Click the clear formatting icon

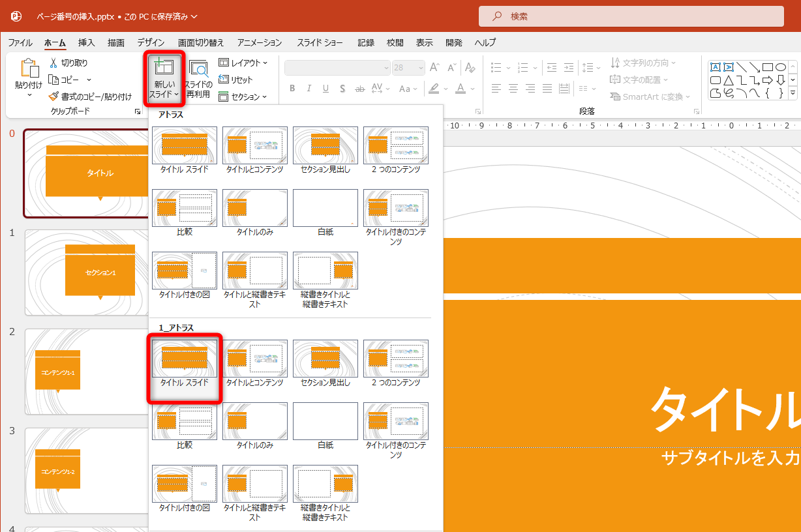click(470, 68)
